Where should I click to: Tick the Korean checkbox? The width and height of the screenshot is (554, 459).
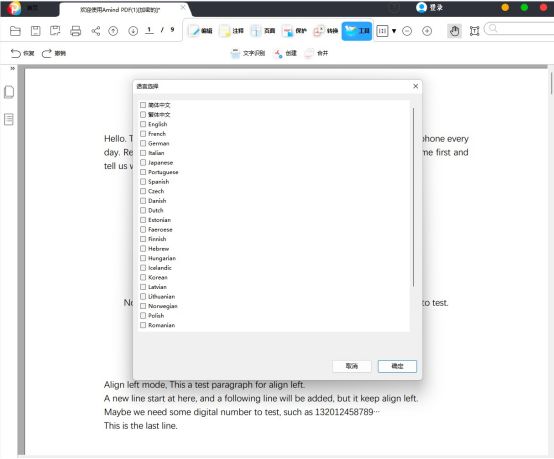point(143,277)
